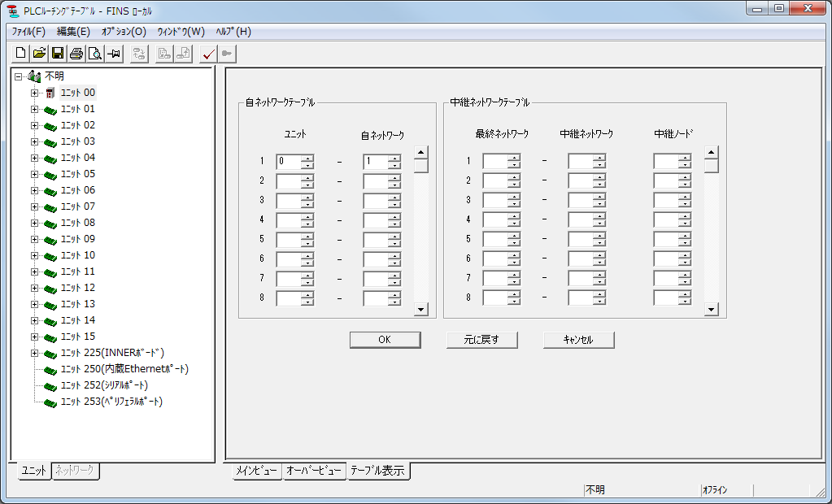Print the routing table
This screenshot has width=832, height=504.
click(76, 53)
